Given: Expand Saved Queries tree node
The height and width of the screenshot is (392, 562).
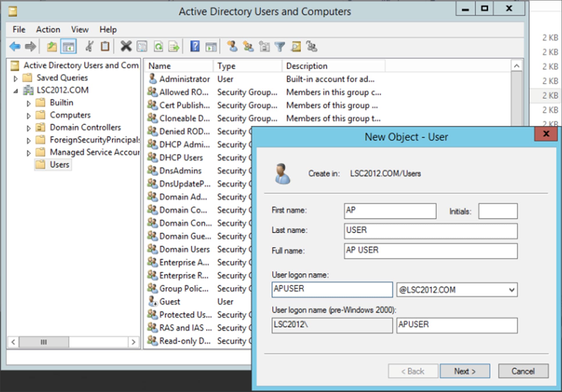Looking at the screenshot, I should (x=16, y=78).
